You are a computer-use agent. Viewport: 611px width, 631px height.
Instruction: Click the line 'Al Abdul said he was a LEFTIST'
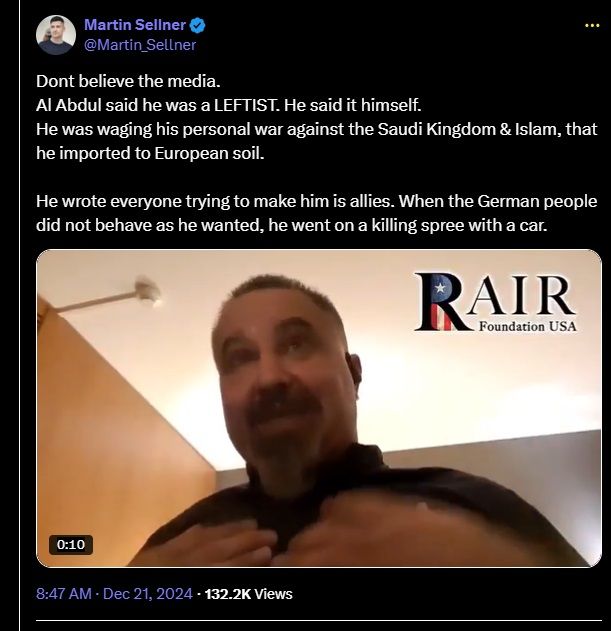coord(229,105)
